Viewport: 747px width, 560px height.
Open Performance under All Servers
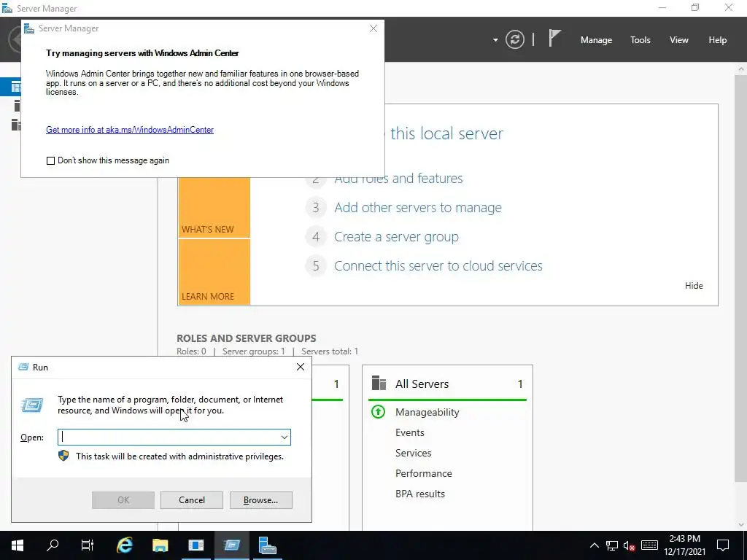424,473
